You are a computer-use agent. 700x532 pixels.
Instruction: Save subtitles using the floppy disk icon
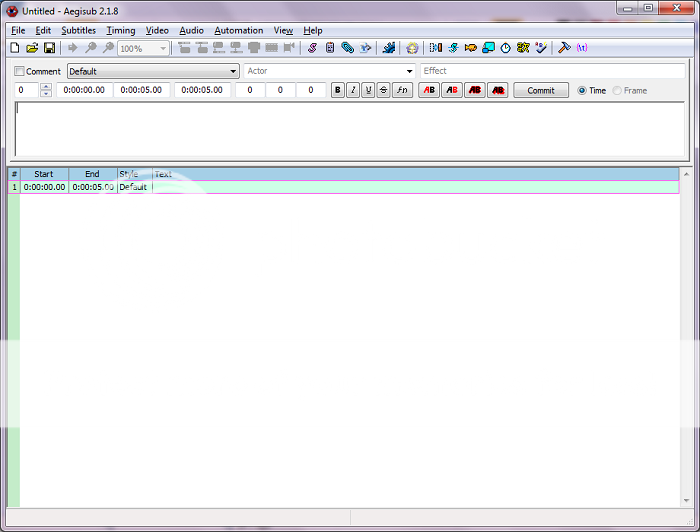coord(49,48)
